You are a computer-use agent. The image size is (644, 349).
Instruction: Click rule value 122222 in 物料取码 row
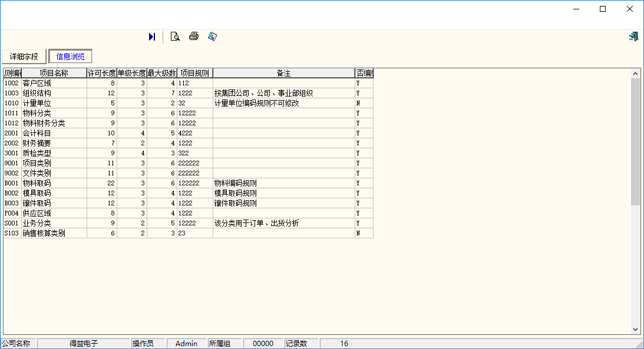[189, 183]
